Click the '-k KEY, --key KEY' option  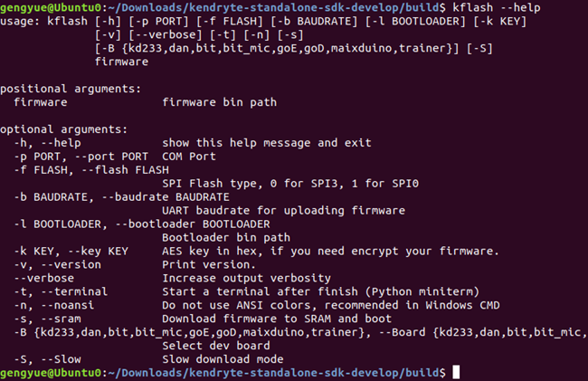click(71, 251)
